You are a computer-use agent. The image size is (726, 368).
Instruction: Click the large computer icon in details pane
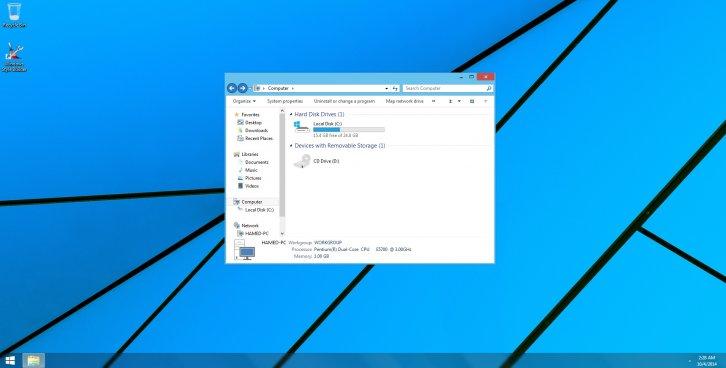tap(245, 250)
